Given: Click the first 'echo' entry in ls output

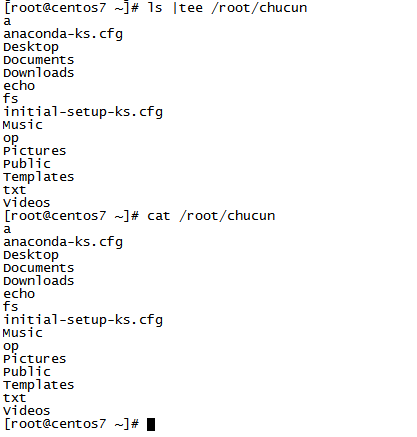Looking at the screenshot, I should click(x=19, y=86).
